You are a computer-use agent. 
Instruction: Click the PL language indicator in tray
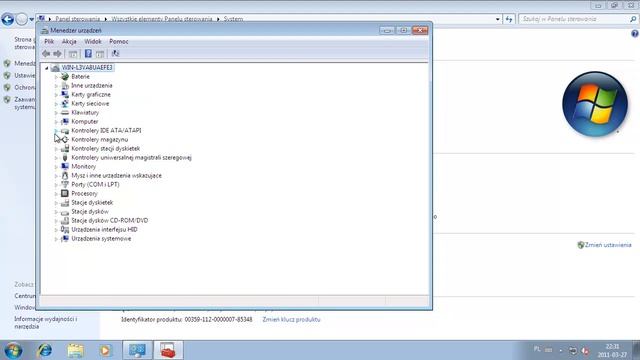(537, 349)
